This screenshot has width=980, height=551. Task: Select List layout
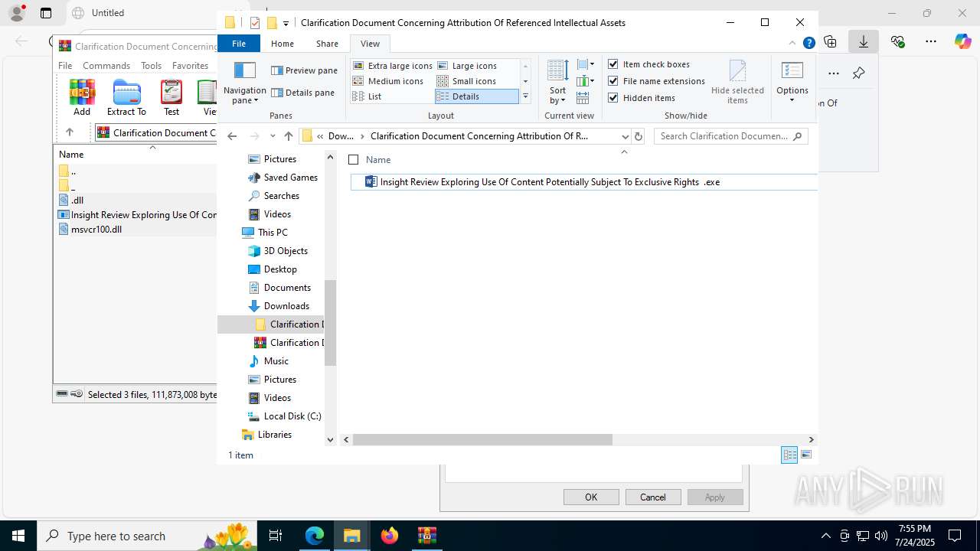coord(367,96)
